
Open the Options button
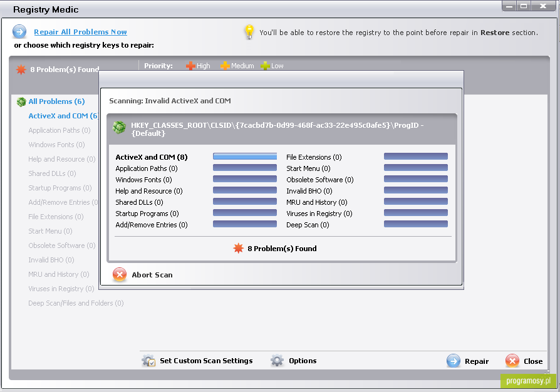303,361
